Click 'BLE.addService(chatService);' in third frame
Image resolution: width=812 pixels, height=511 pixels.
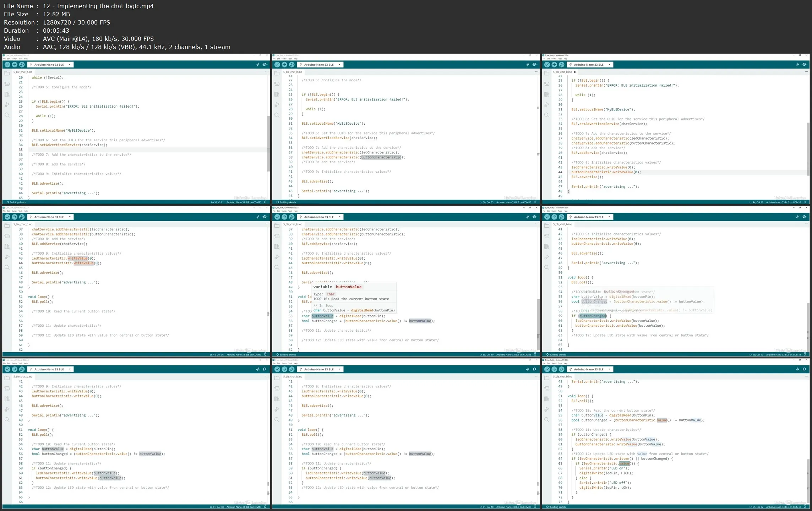point(599,153)
